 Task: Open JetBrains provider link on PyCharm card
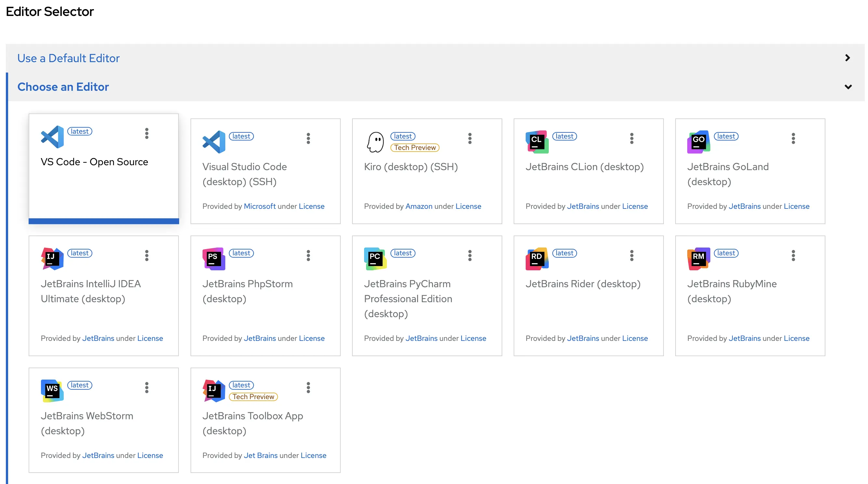point(422,338)
